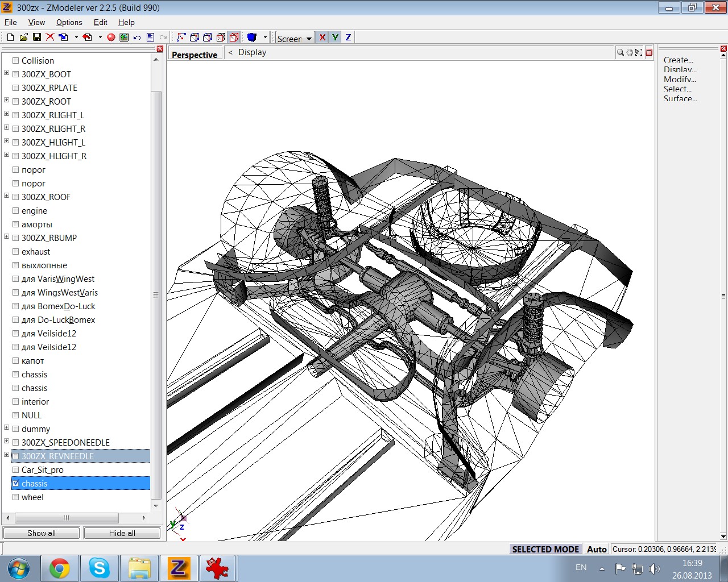Check the wheel object checkbox
Screen dimensions: 728x582
point(16,497)
